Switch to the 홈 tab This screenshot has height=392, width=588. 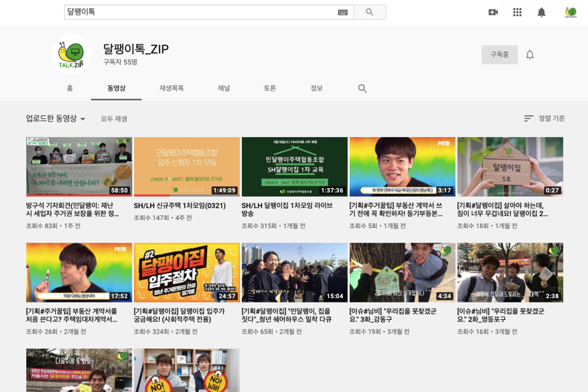[x=70, y=88]
